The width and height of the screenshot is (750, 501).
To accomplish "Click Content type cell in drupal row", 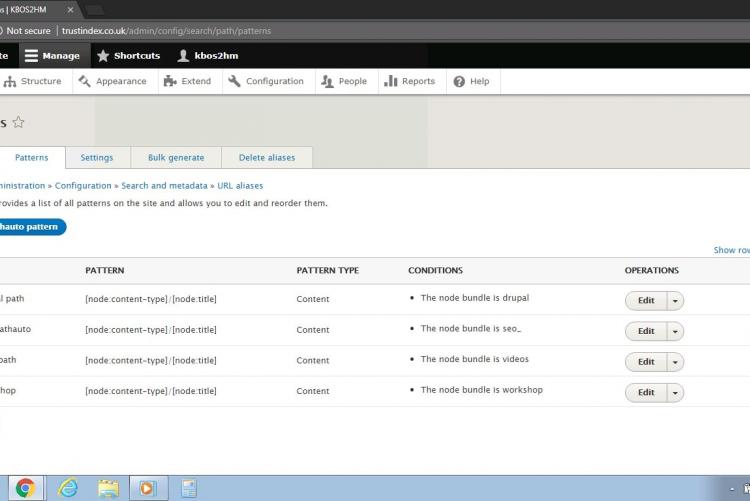I will coord(313,299).
